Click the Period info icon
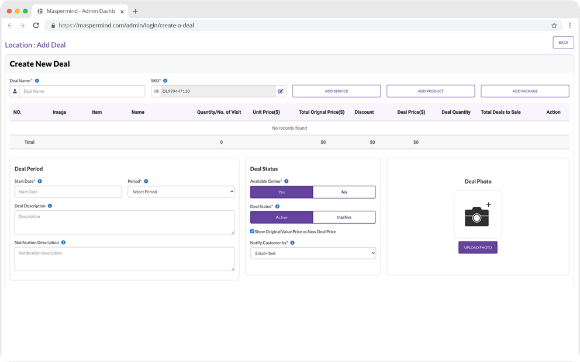Viewport: 580px width, 362px height. tap(146, 181)
